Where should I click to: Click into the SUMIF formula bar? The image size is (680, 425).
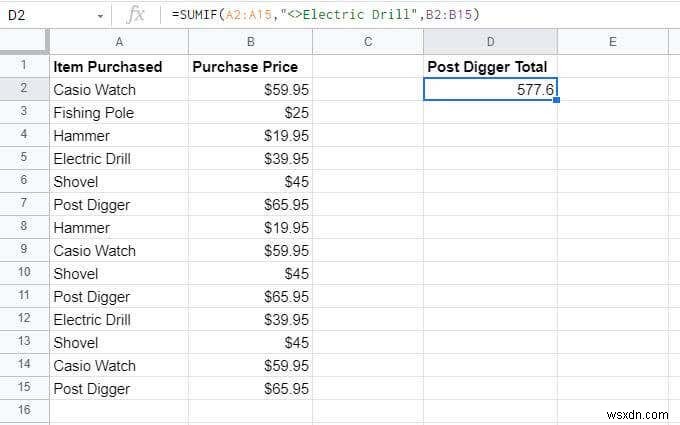pos(400,14)
